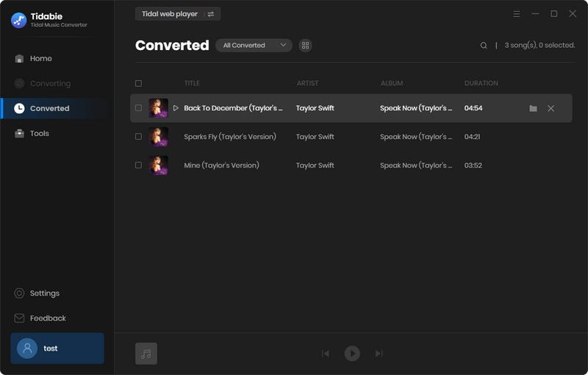
Task: Minimize the Tidabie window
Action: [x=535, y=14]
